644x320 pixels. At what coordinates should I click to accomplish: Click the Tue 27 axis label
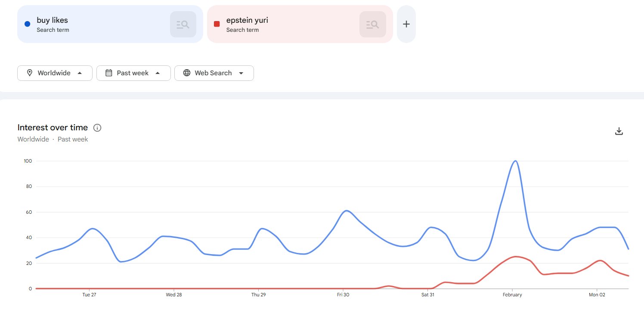point(89,295)
